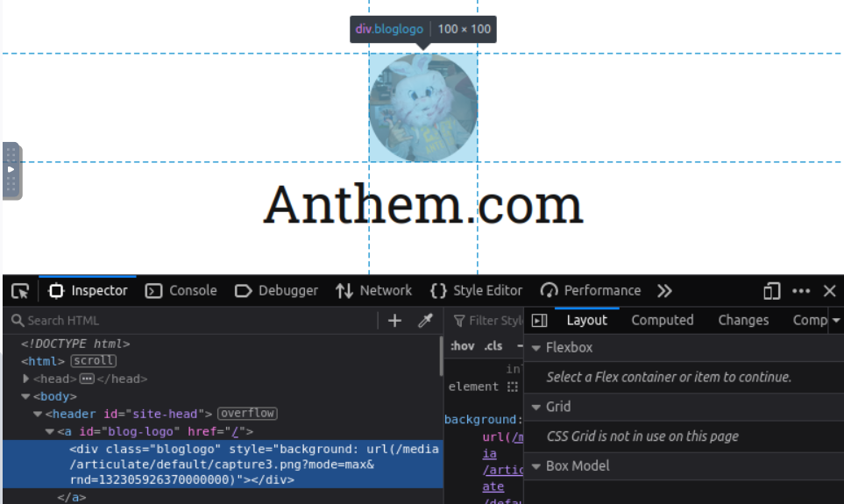Collapse the header site-head node
Viewport: 844px width, 504px height.
click(37, 414)
